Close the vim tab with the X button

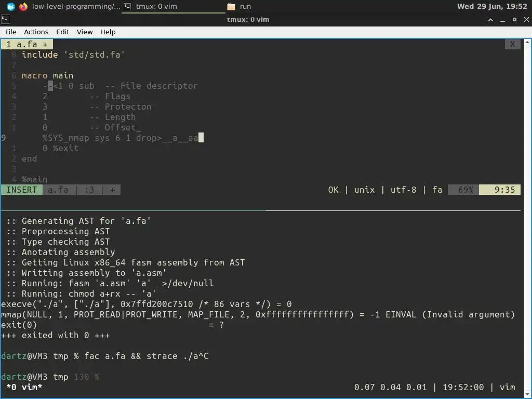[x=512, y=45]
